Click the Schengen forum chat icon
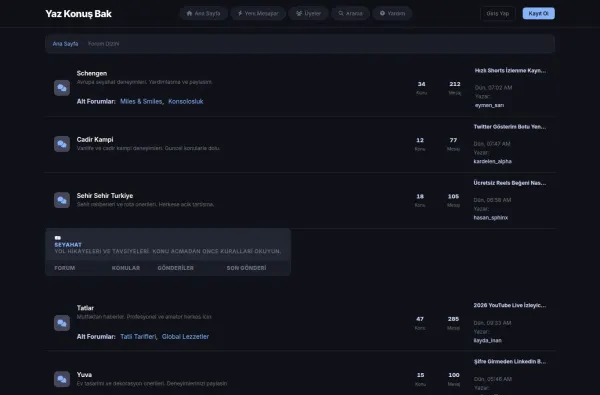 pos(62,88)
